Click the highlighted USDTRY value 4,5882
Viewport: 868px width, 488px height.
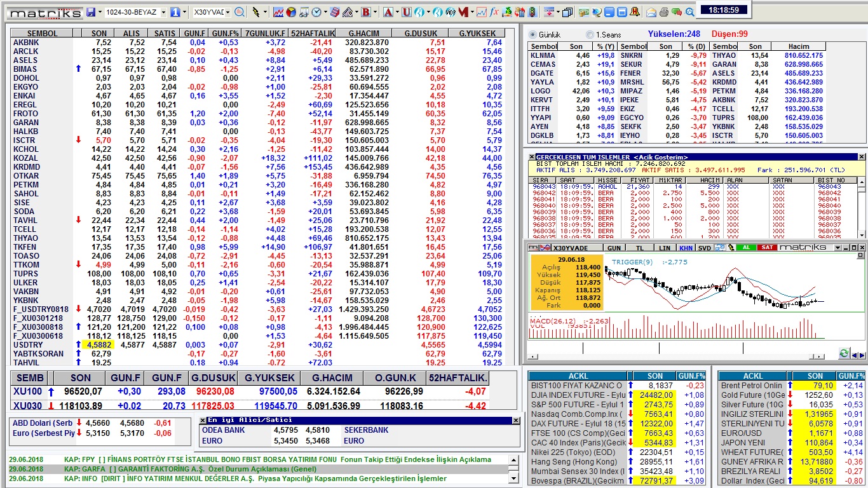pyautogui.click(x=100, y=344)
